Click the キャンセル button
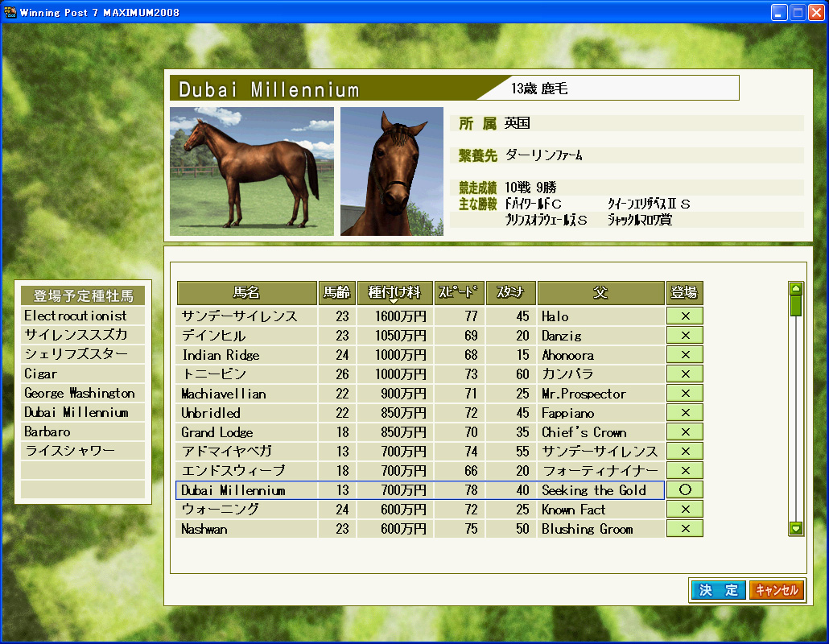 coord(777,590)
